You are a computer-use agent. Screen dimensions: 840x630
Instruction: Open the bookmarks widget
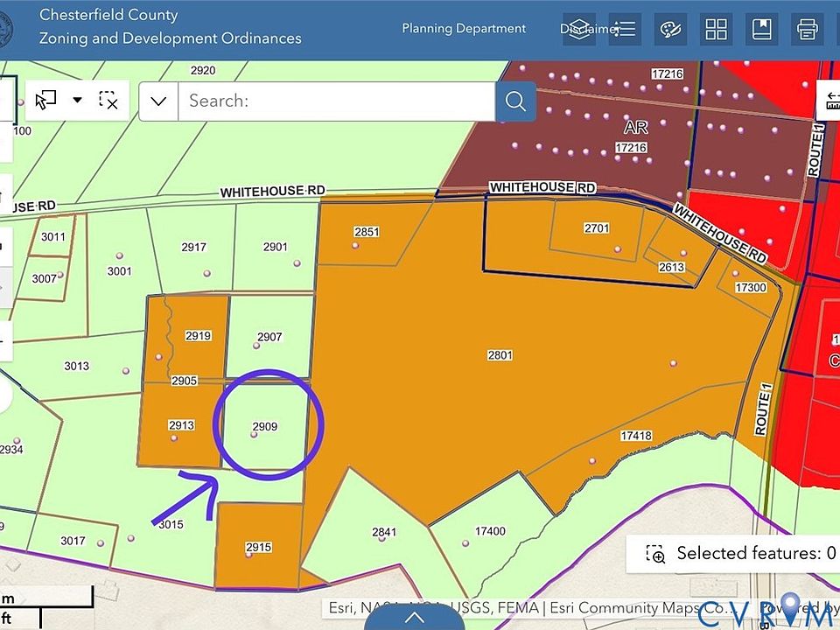point(761,29)
